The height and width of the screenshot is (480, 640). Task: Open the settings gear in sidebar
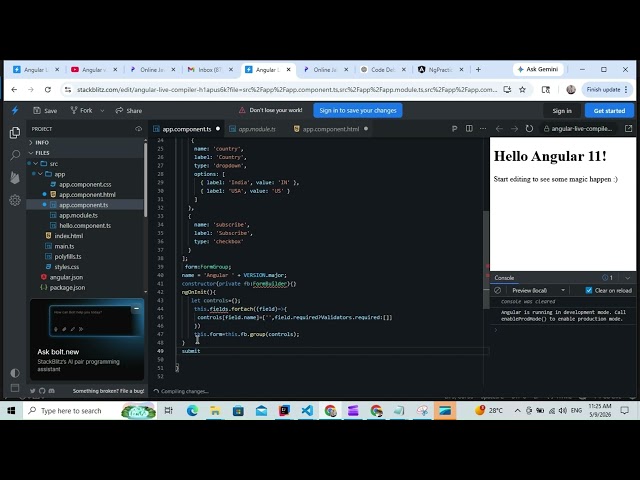pyautogui.click(x=15, y=200)
